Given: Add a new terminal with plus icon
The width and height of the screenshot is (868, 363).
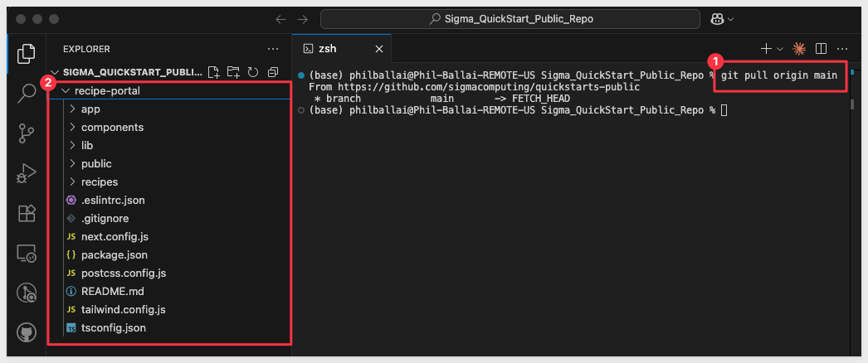Looking at the screenshot, I should [766, 49].
